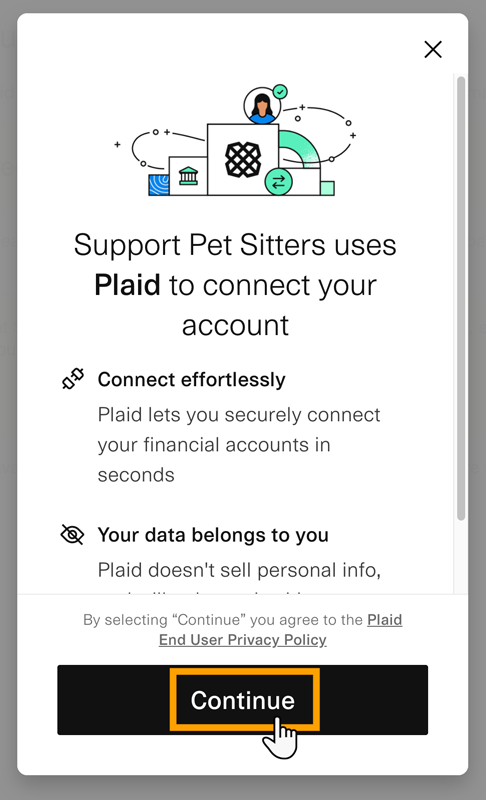Click the text Plaid lets you securely connect
486x800 pixels.
pos(239,415)
